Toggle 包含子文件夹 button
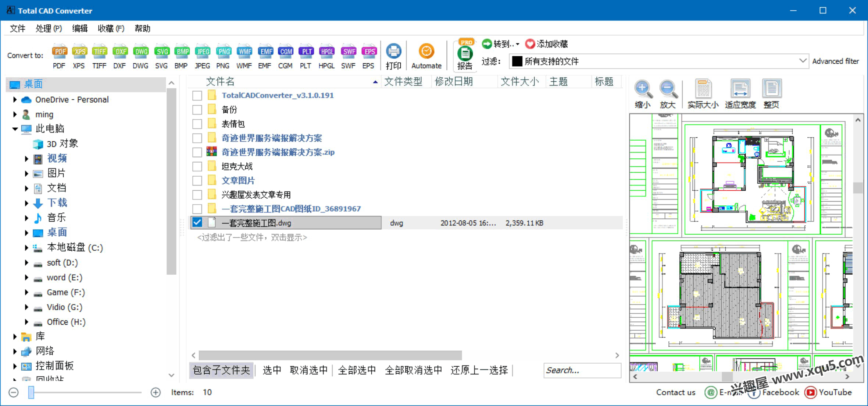Viewport: 868px width, 406px height. [221, 370]
